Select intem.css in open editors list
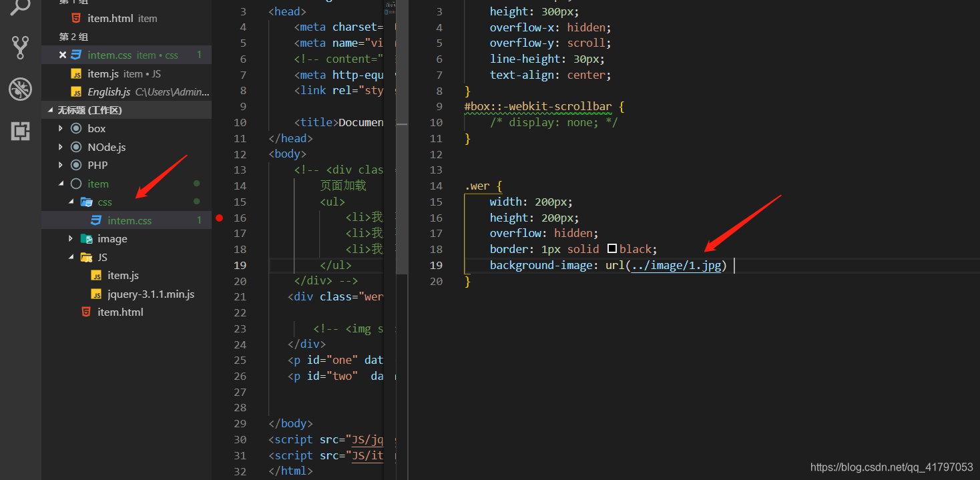Viewport: 980px width, 480px height. click(x=126, y=55)
